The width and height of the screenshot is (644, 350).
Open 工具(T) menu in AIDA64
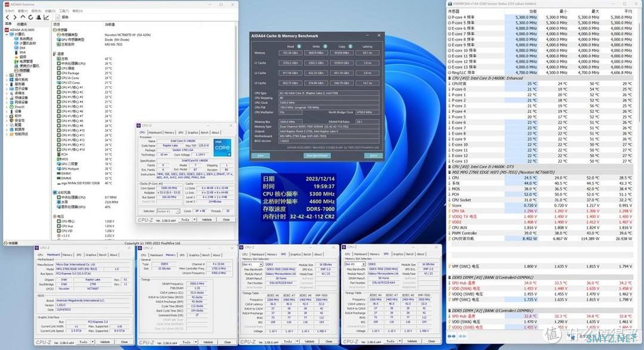click(64, 11)
